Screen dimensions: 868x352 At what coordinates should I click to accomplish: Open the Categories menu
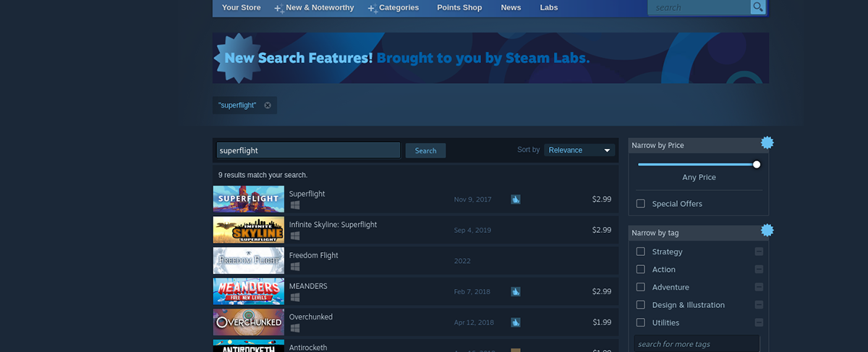(393, 8)
